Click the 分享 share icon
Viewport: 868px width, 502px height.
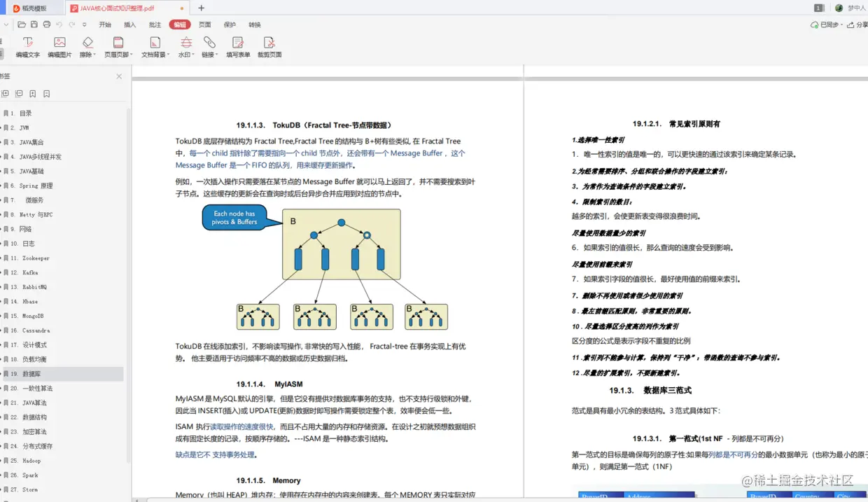pyautogui.click(x=850, y=25)
